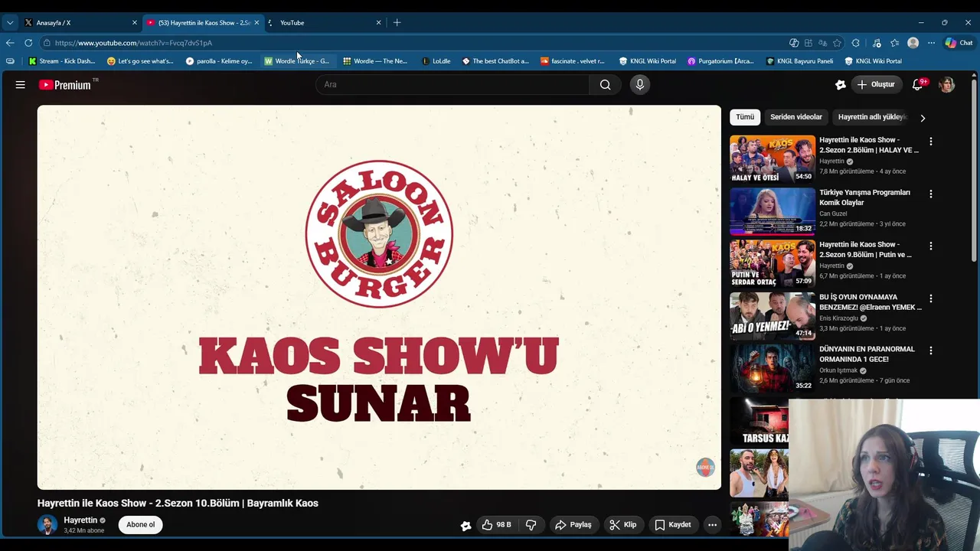This screenshot has width=980, height=551.
Task: Click the Copilot icon in address bar
Action: [x=794, y=43]
